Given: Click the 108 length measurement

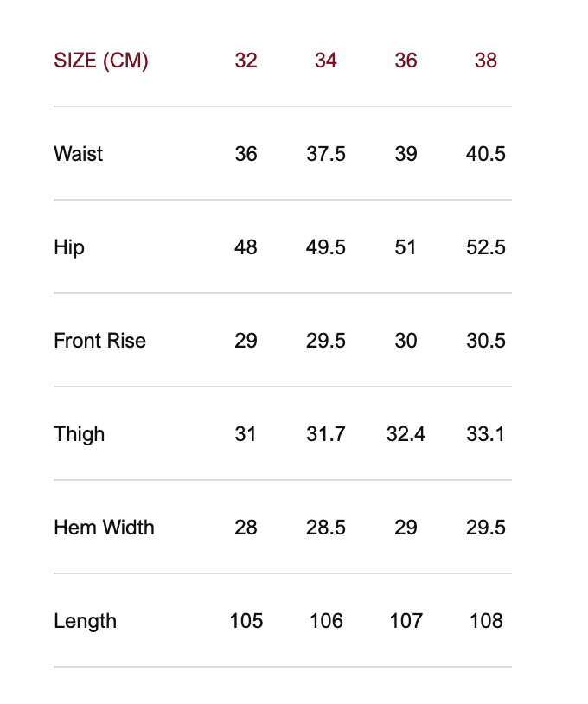Looking at the screenshot, I should point(486,621).
